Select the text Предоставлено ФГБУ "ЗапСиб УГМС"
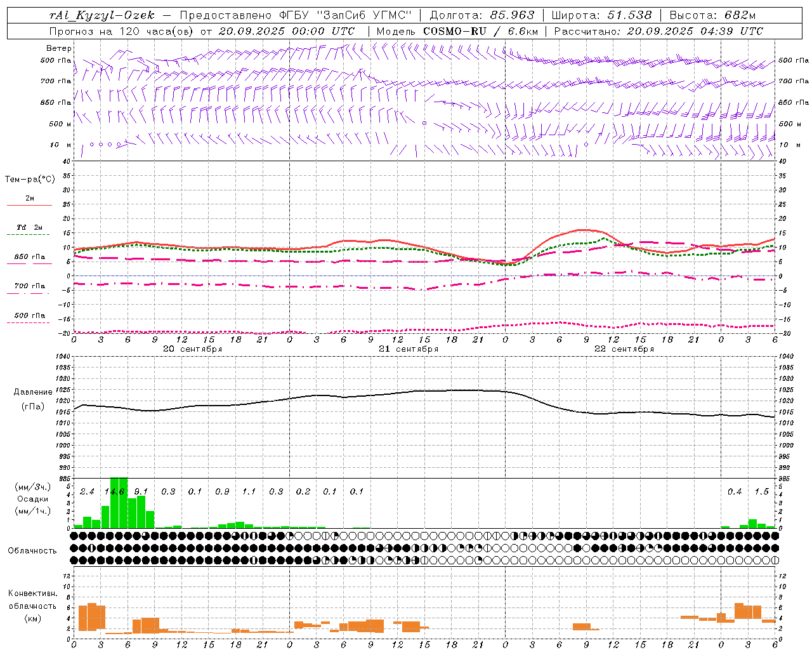This screenshot has width=812, height=650. [x=296, y=15]
